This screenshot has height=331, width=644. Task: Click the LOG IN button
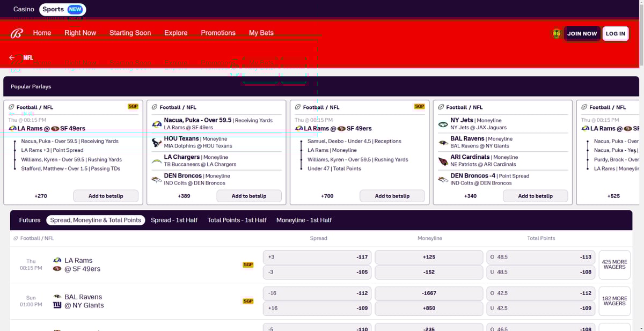click(x=616, y=33)
